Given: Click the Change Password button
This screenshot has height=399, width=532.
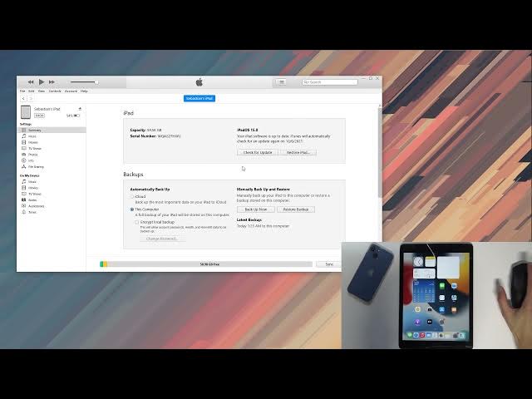Looking at the screenshot, I should [x=163, y=239].
